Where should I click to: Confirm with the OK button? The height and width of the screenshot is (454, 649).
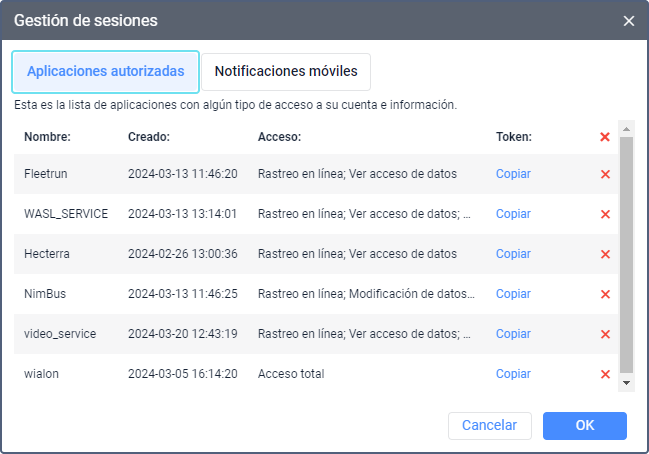tap(585, 426)
